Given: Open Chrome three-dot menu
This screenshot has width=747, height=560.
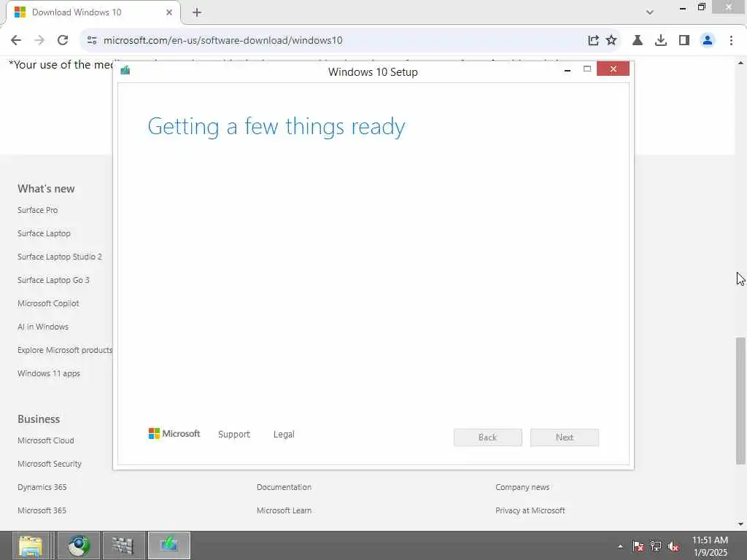Looking at the screenshot, I should point(731,41).
